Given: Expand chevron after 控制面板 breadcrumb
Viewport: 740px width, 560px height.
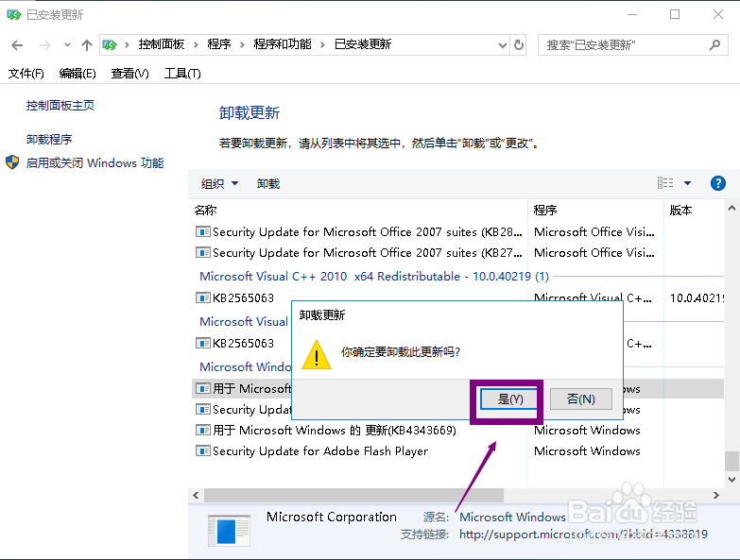Looking at the screenshot, I should (x=196, y=44).
